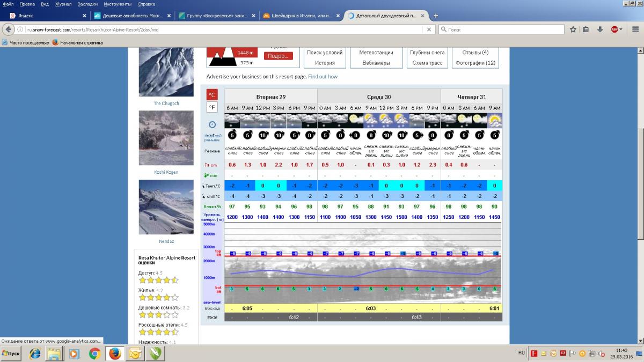Screen dimensions: 644x362
Task: Open the Закладки menu
Action: click(x=87, y=4)
